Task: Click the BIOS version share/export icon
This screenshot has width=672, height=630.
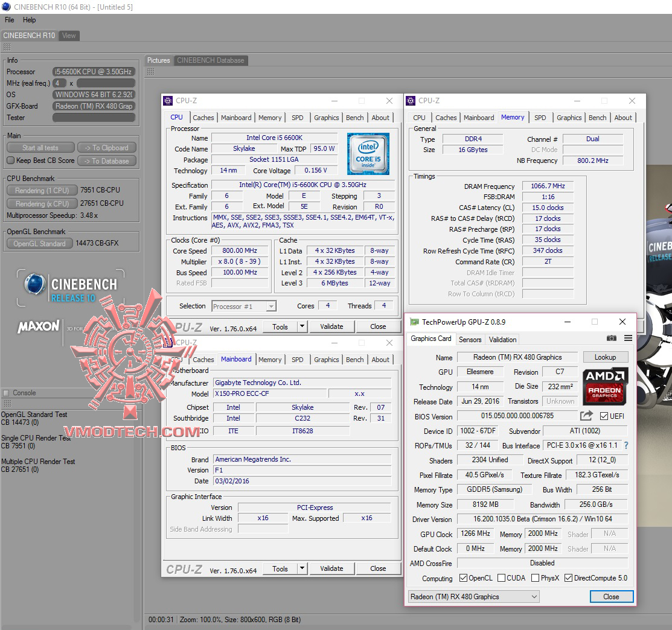Action: point(586,416)
